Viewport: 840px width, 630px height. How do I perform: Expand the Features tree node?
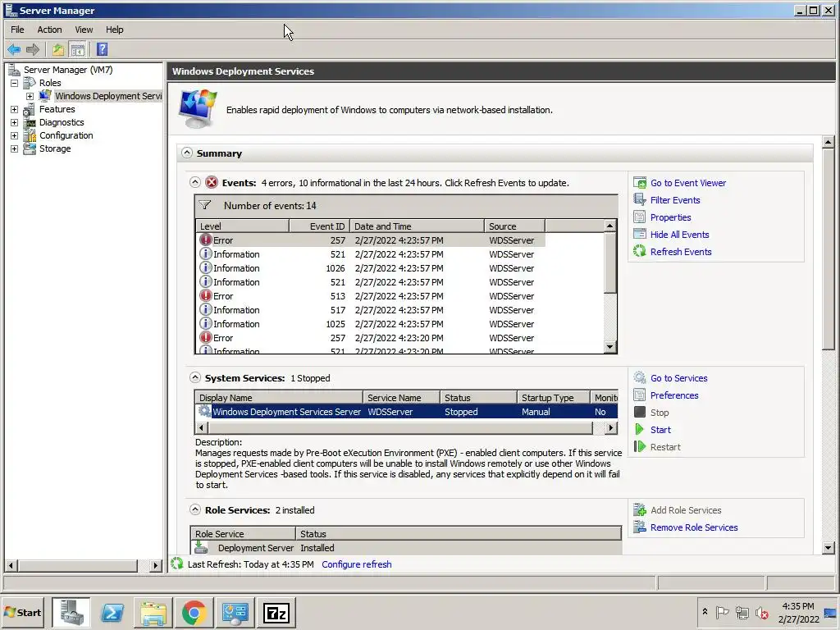click(15, 109)
